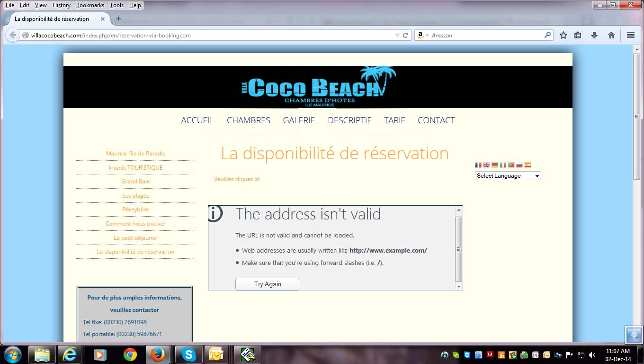Click the Russian flag language icon
This screenshot has width=644, height=364.
519,165
